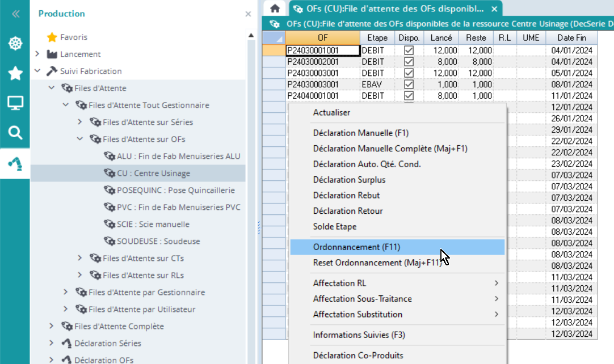Screen dimensions: 614x364
Task: Click the ship wheel icon in left sidebar
Action: point(15,44)
